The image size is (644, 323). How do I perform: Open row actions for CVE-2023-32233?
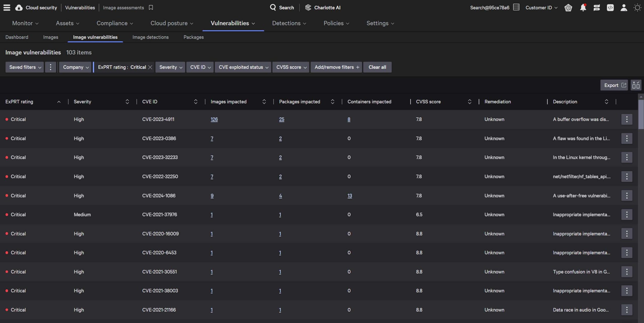point(627,157)
